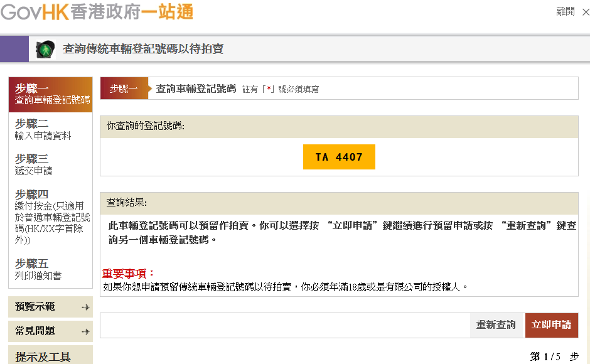This screenshot has width=590, height=364.
Task: Click the X icon beside 離開
Action: click(585, 12)
